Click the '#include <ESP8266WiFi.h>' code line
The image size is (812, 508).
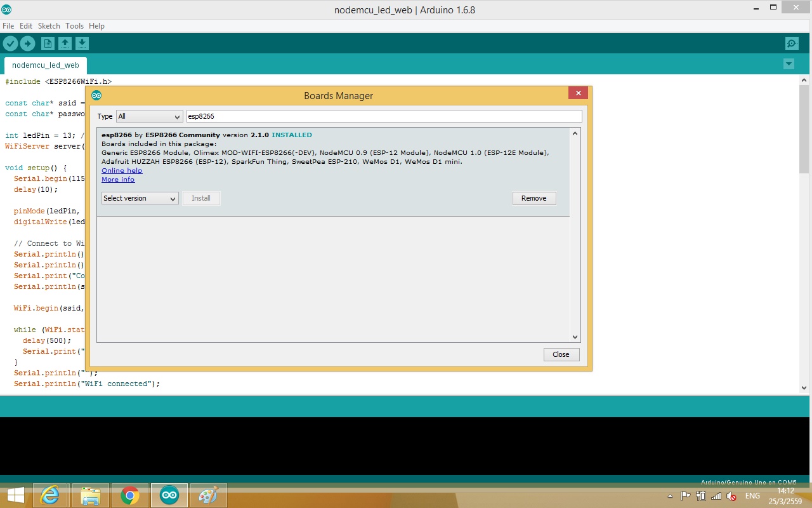pos(58,81)
